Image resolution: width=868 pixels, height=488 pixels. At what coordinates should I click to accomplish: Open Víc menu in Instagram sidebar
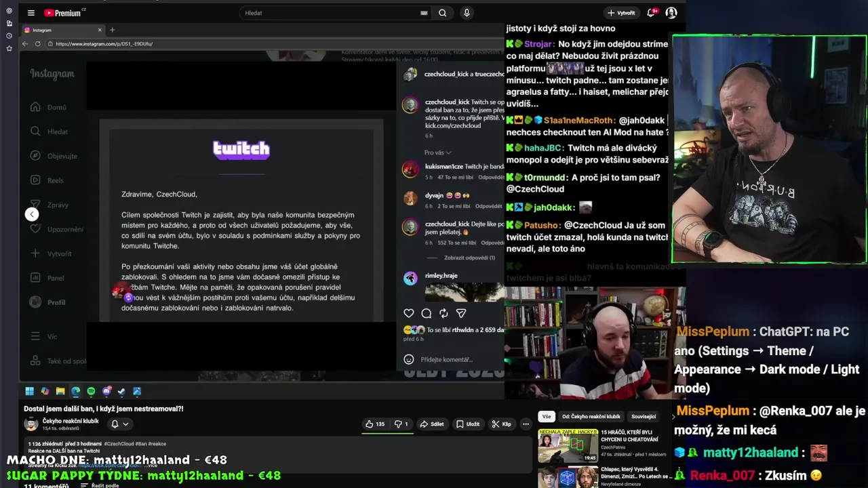click(x=44, y=336)
